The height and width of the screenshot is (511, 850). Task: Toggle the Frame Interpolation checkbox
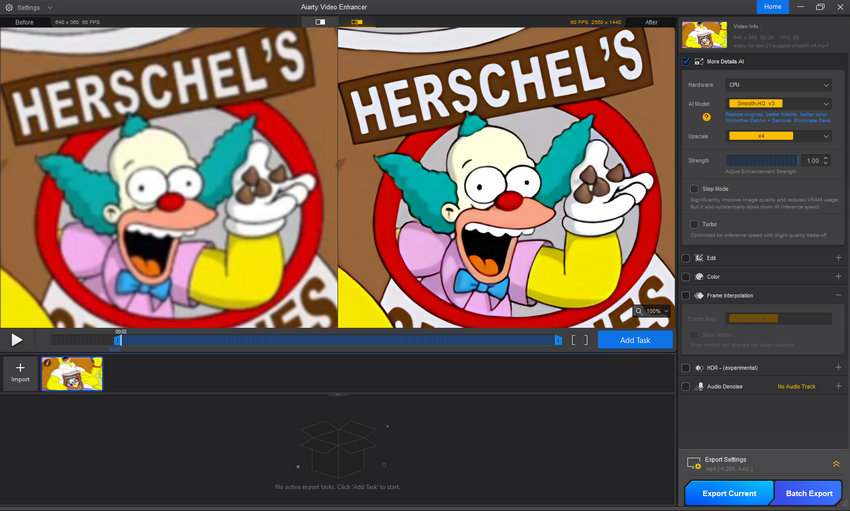[686, 295]
